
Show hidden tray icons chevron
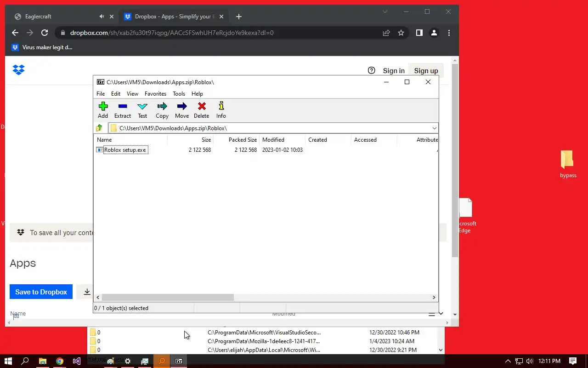click(x=508, y=361)
